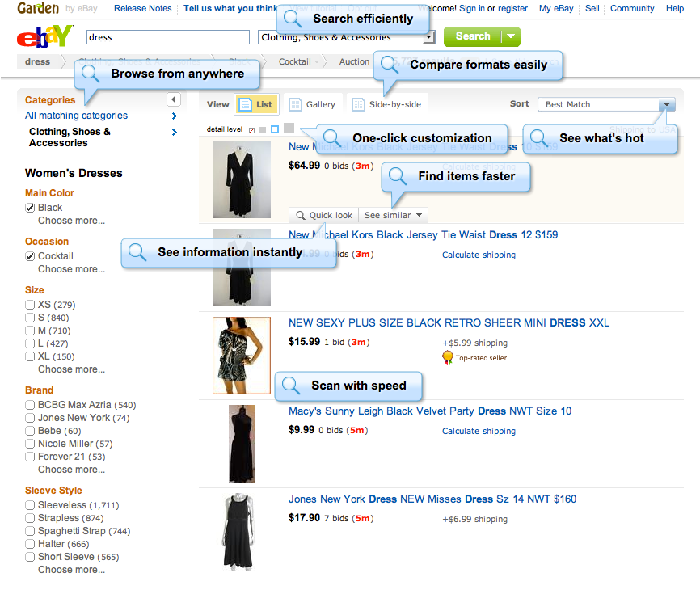Open NEW SEXY PLUS SIZE BLACK RETRO listing title

449,323
